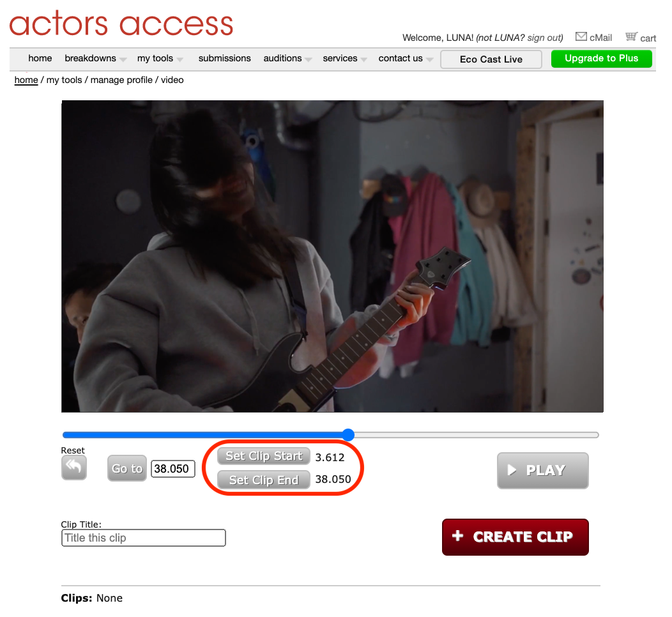
Task: Open the contact us menu
Action: [401, 58]
